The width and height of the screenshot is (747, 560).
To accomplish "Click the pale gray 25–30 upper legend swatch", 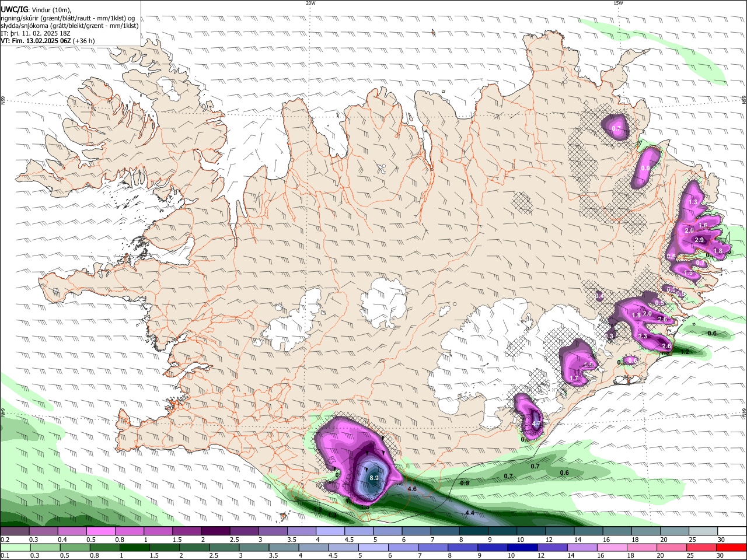I will pos(704,531).
